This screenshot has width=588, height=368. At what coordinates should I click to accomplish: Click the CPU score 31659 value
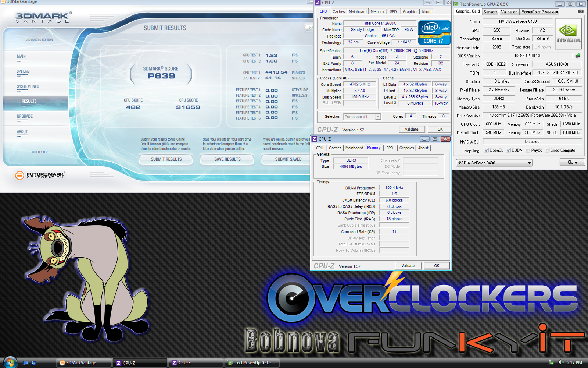188,107
